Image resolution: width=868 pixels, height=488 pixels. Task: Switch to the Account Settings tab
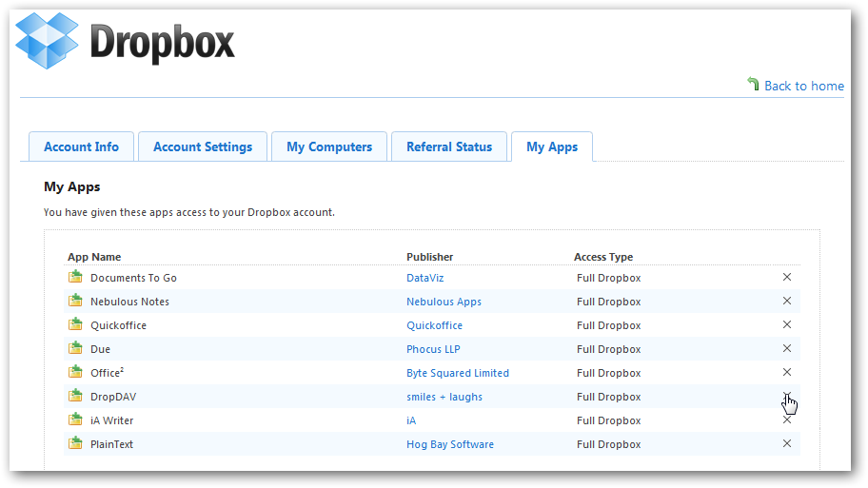(203, 146)
